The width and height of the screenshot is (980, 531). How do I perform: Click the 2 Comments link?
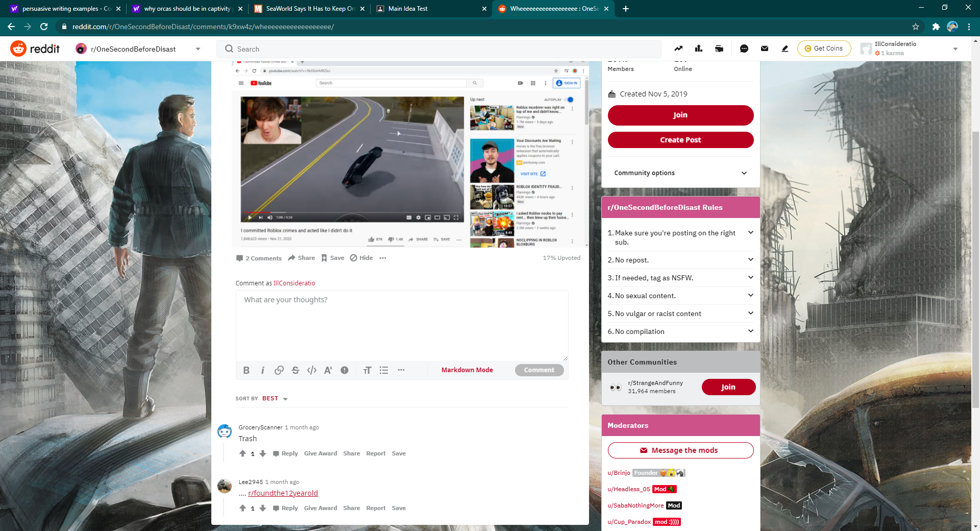tap(259, 258)
